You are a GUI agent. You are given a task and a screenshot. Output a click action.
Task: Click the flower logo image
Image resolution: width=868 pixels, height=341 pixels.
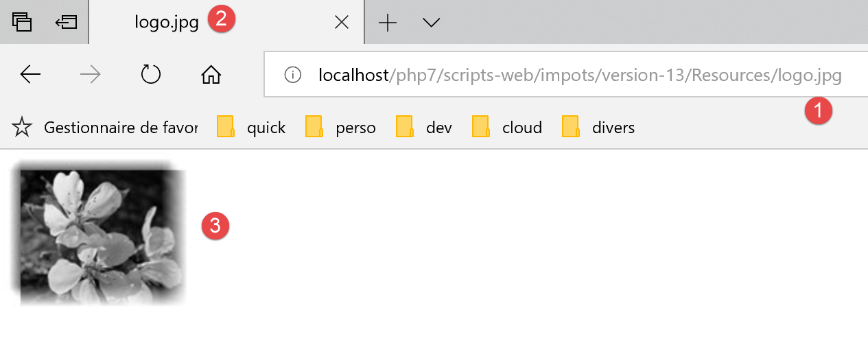click(x=99, y=233)
